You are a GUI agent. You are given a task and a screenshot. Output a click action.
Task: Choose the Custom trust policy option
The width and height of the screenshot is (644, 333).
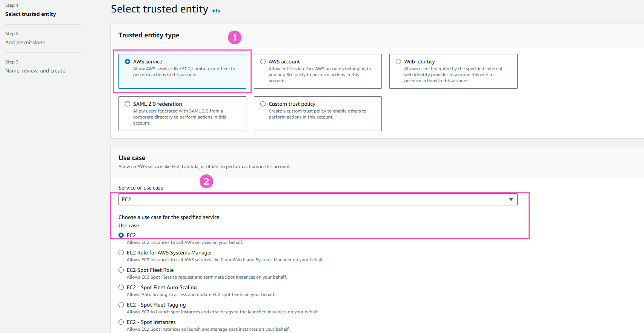point(318,114)
